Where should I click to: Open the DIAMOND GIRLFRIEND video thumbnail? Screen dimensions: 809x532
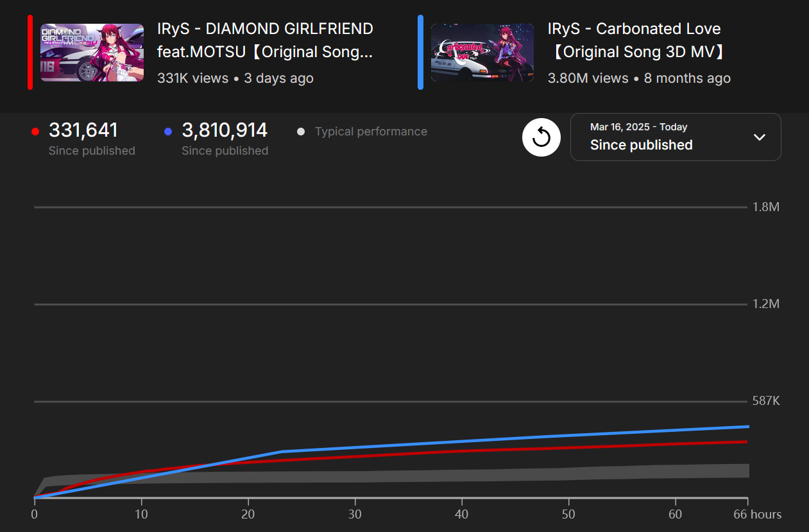[x=92, y=53]
